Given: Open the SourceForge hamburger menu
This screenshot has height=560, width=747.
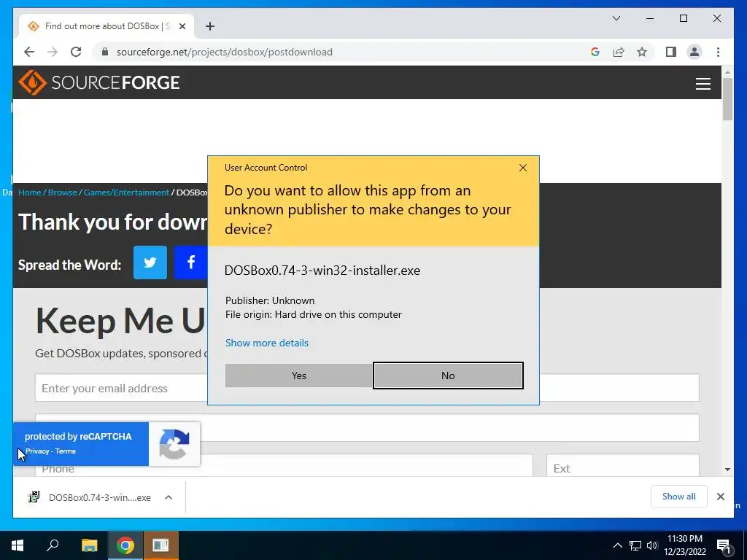Looking at the screenshot, I should pyautogui.click(x=703, y=84).
